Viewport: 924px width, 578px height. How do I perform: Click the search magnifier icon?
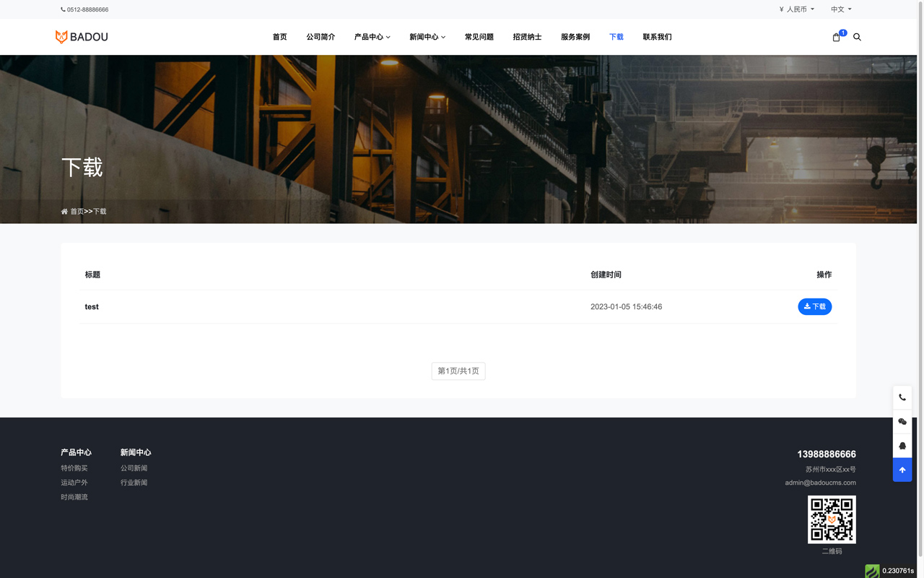click(857, 37)
